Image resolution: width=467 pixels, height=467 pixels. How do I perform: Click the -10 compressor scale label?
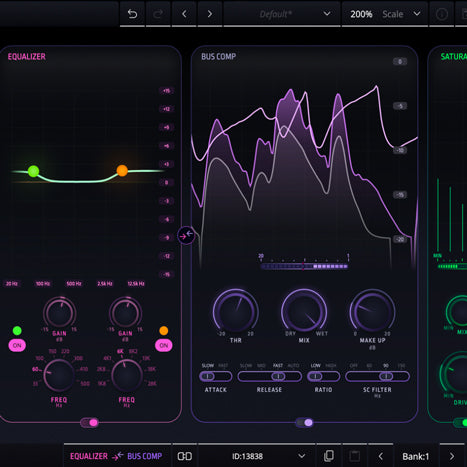click(400, 150)
